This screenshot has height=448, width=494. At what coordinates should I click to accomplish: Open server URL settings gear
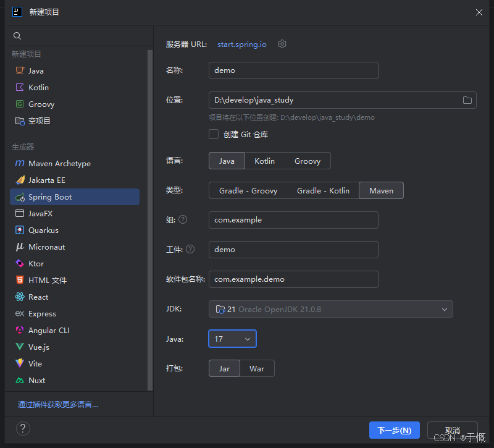tap(282, 44)
